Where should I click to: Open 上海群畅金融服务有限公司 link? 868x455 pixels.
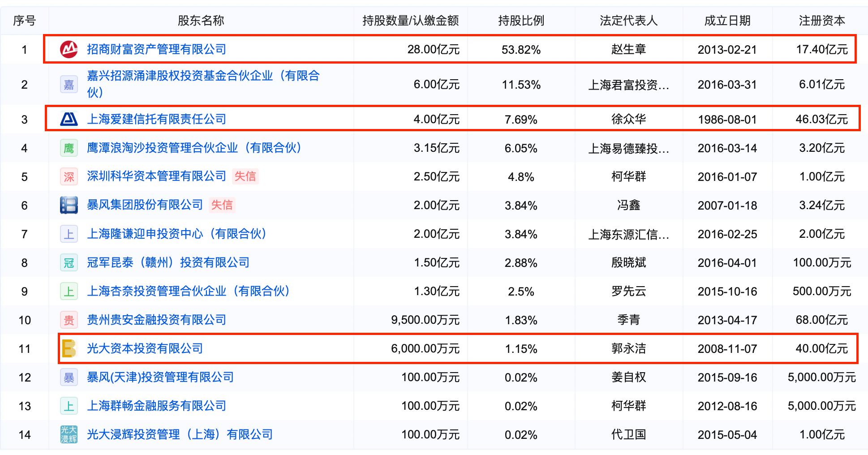[x=156, y=406]
